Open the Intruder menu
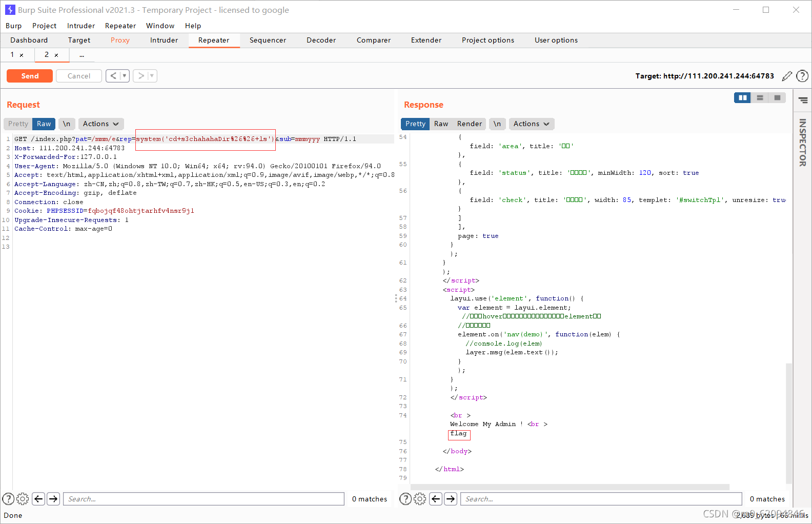This screenshot has width=812, height=524. [81, 26]
